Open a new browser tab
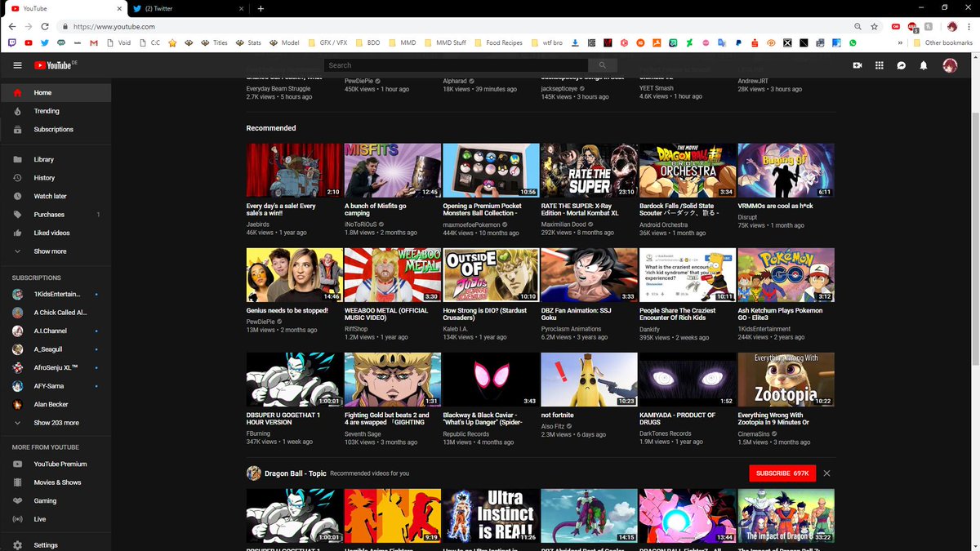 coord(261,8)
